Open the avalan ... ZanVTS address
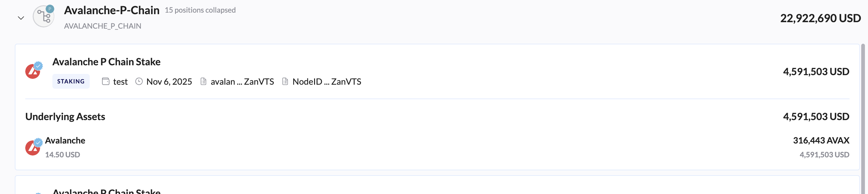 242,82
